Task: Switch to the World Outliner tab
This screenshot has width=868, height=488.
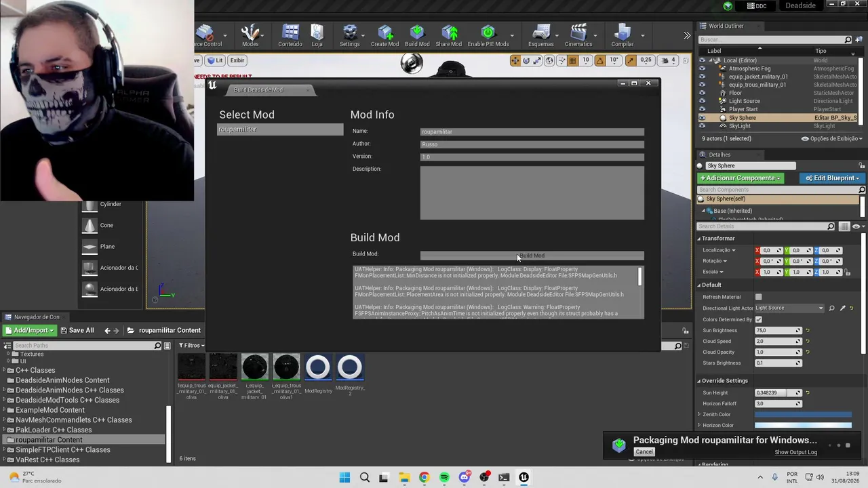Action: 726,26
